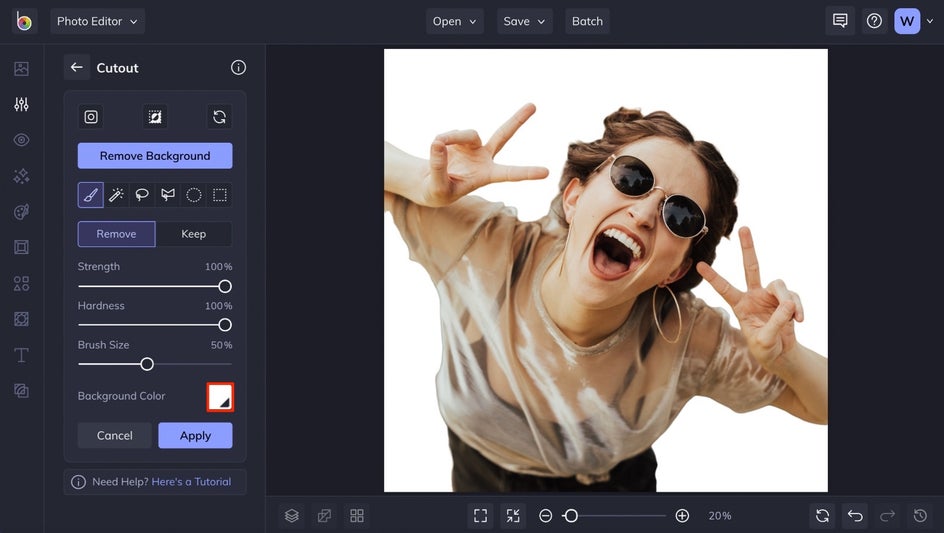Click the zoom slider handle
This screenshot has height=533, width=944.
(x=571, y=516)
